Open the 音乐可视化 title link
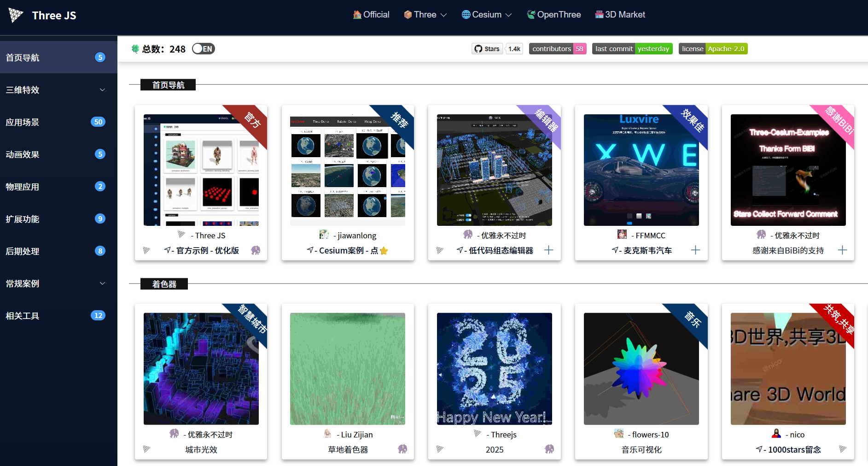 click(x=641, y=449)
